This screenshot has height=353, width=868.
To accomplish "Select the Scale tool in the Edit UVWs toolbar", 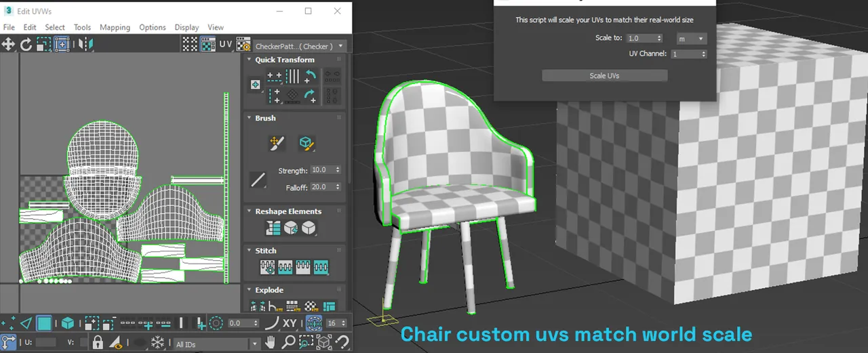I will point(43,44).
